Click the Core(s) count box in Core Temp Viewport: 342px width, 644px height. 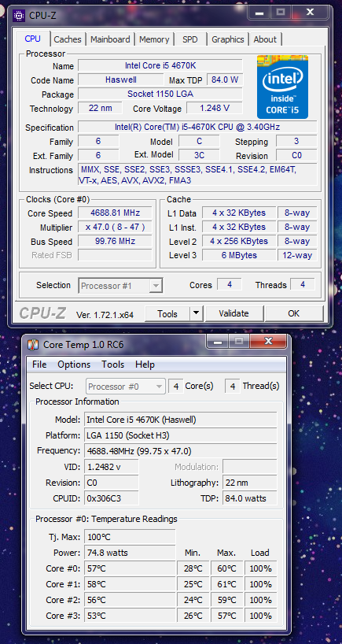[x=176, y=387]
